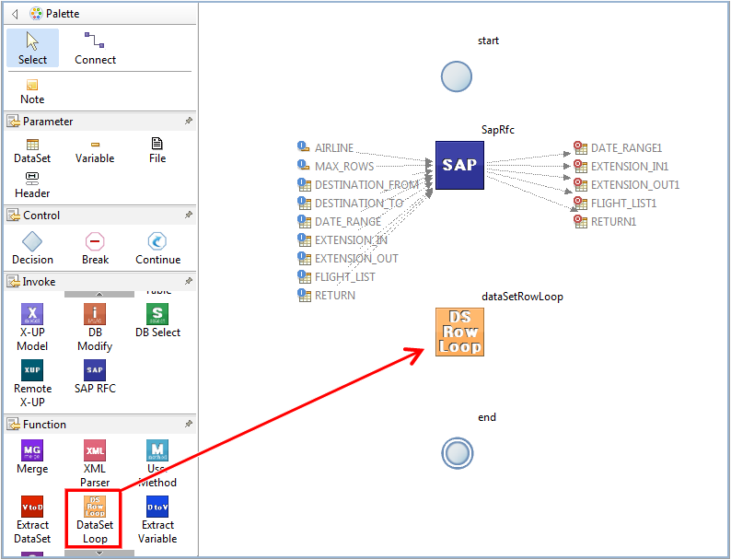Collapse the Invoke drawer header
The image size is (731, 560).
tap(99, 282)
